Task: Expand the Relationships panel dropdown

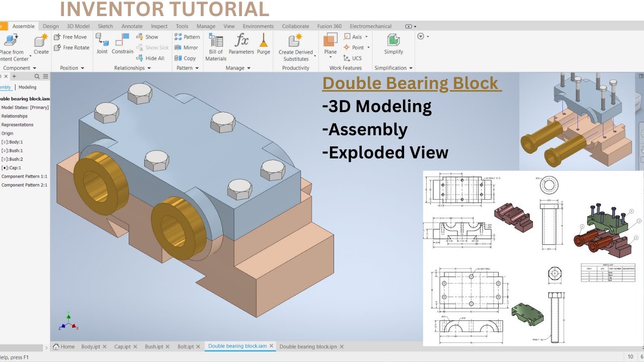Action: [x=149, y=68]
